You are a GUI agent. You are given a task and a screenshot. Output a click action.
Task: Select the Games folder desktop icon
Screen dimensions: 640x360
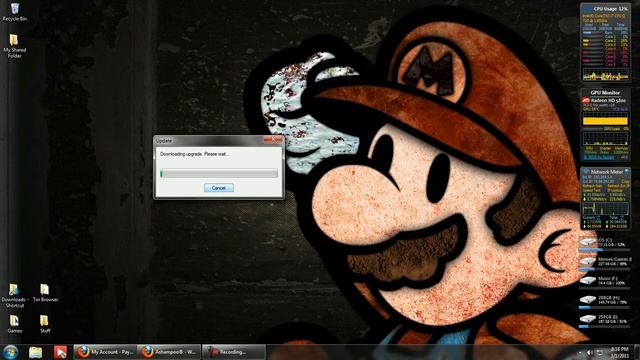click(x=14, y=324)
